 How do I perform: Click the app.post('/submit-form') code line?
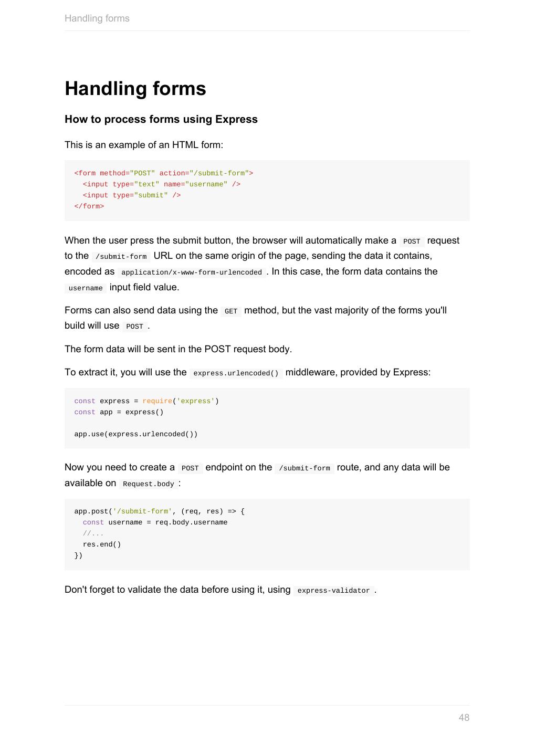coord(159,511)
